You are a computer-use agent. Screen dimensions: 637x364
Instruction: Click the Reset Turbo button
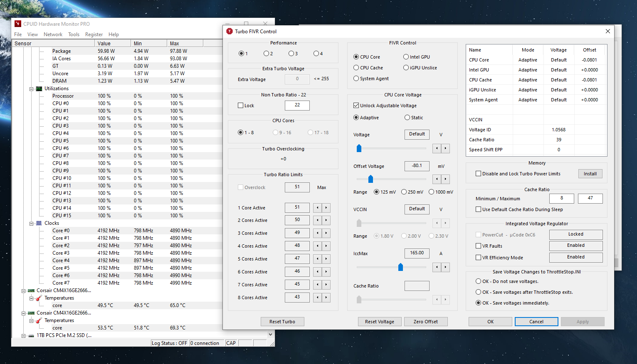tap(282, 322)
